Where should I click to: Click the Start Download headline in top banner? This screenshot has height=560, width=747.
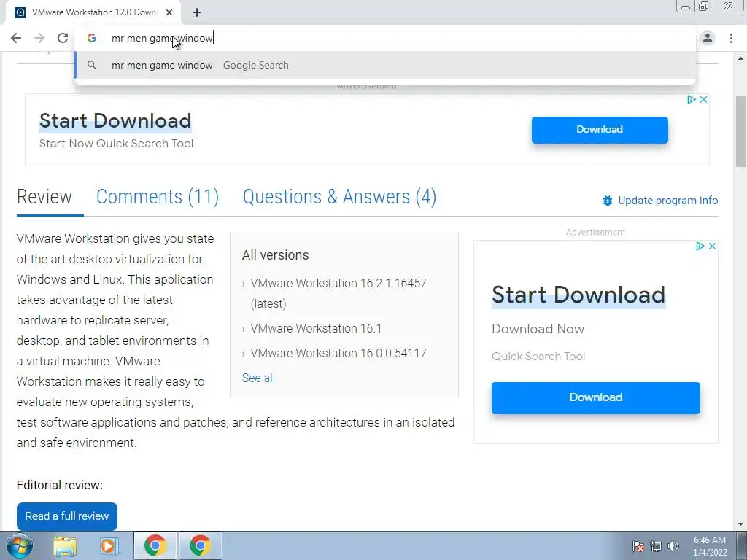(x=115, y=121)
